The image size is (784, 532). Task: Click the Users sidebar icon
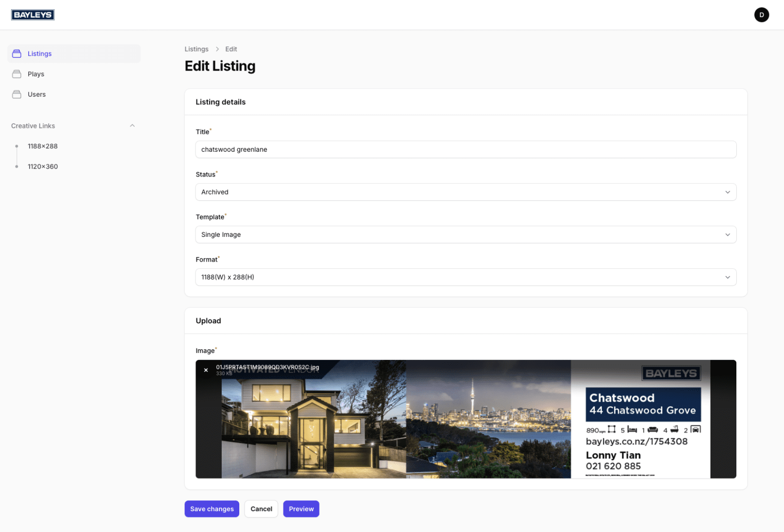click(17, 94)
